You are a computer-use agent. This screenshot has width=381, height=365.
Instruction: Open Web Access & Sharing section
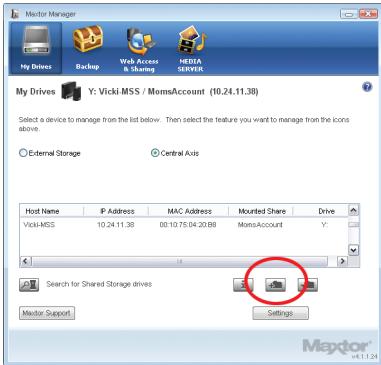139,49
